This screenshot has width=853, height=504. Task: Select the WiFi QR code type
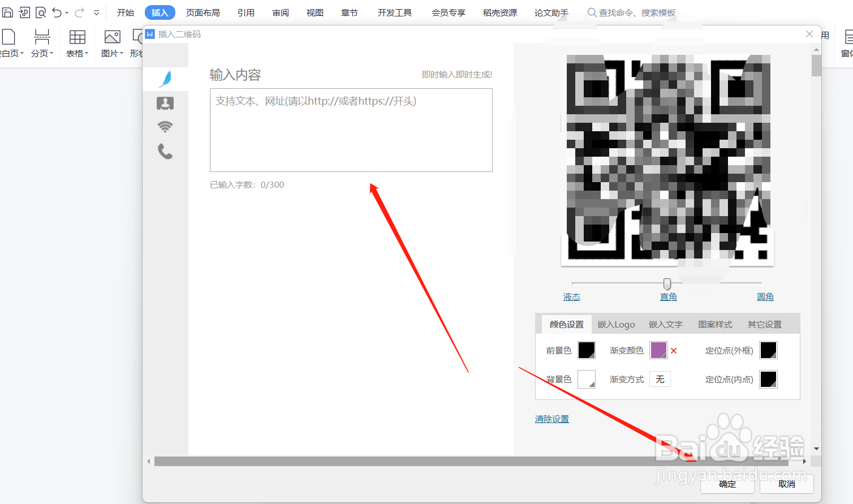click(165, 126)
